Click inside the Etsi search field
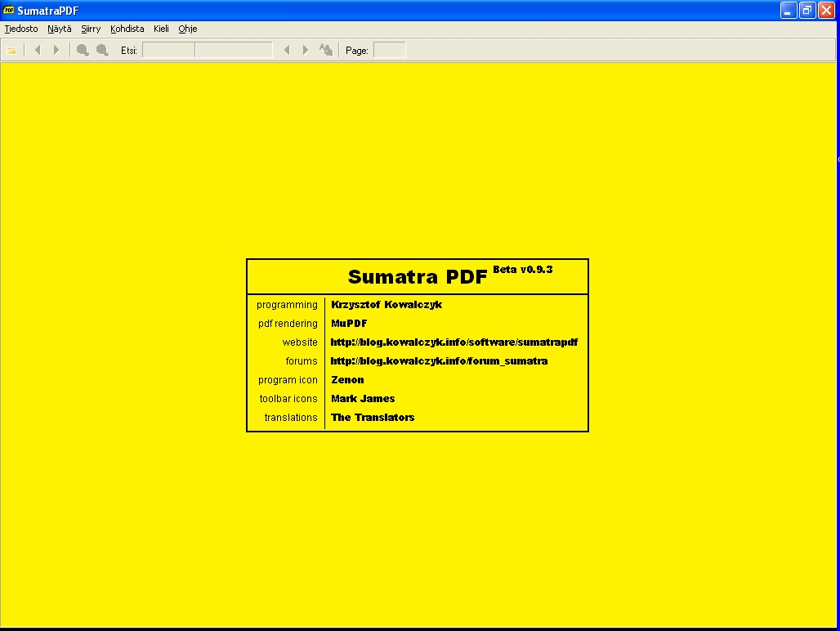The width and height of the screenshot is (840, 631). pos(207,51)
